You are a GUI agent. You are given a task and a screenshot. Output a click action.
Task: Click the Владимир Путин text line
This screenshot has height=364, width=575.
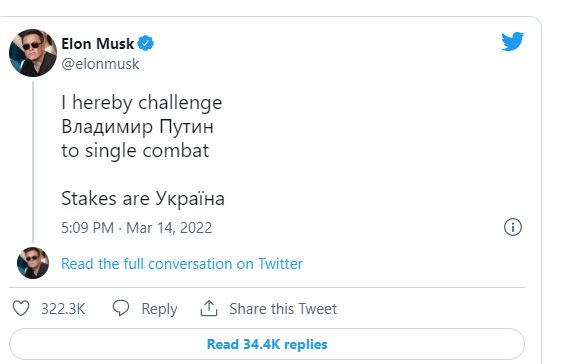coord(138,127)
